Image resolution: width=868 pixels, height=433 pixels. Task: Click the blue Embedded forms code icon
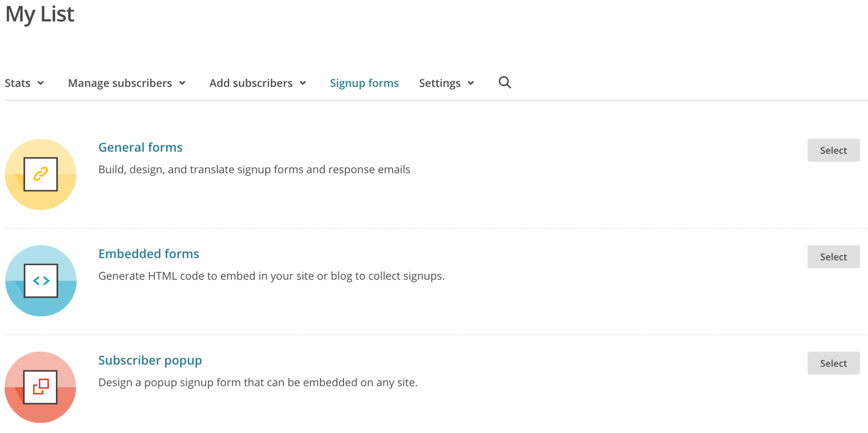(x=41, y=281)
